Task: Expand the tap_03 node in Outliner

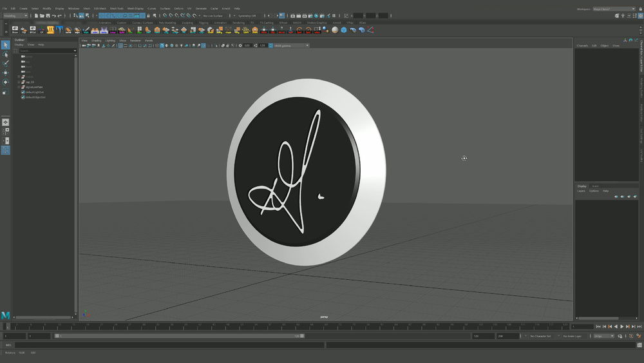Action: click(x=19, y=82)
